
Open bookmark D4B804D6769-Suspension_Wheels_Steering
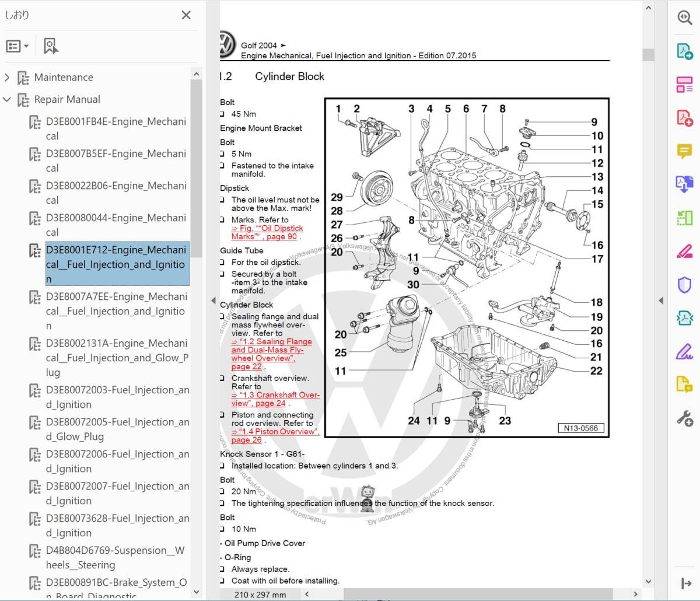point(115,557)
